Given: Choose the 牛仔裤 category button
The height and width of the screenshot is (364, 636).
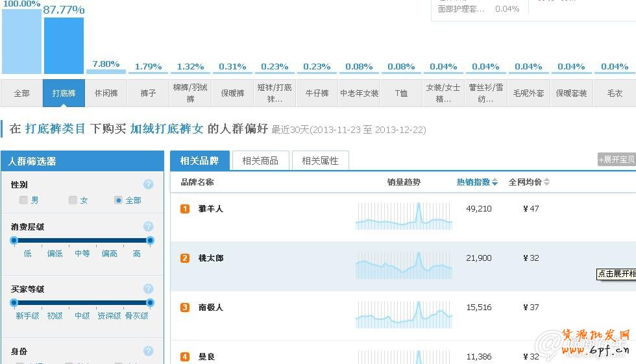Looking at the screenshot, I should 317,93.
